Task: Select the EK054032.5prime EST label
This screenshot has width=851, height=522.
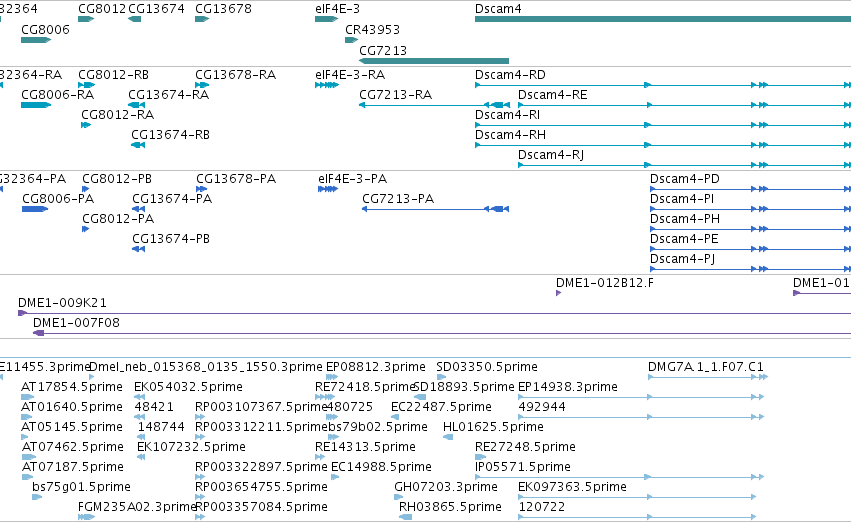Action: (188, 387)
